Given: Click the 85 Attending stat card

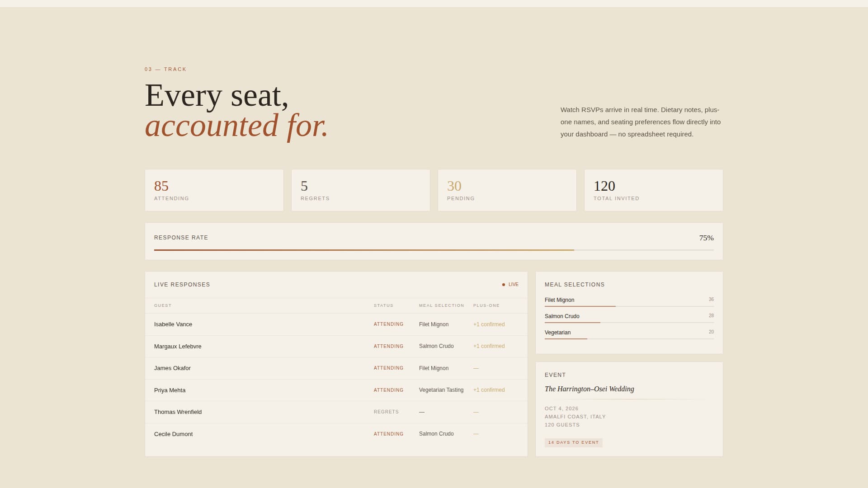Looking at the screenshot, I should coord(214,190).
